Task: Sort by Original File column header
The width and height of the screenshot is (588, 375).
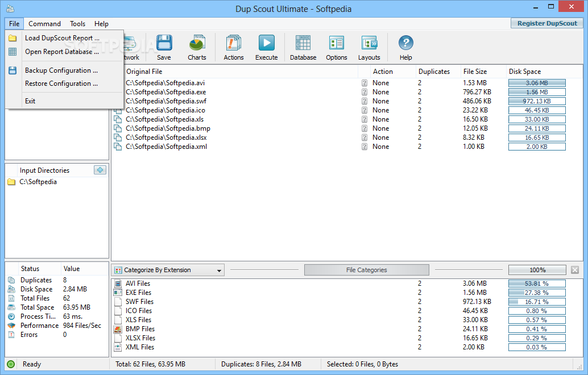Action: click(x=240, y=72)
